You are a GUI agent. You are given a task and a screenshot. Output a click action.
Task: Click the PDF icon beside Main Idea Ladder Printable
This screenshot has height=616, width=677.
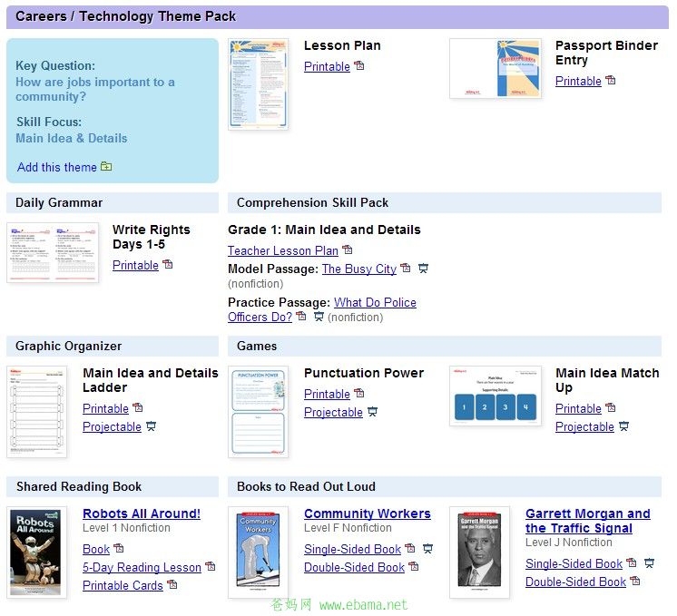coord(138,407)
